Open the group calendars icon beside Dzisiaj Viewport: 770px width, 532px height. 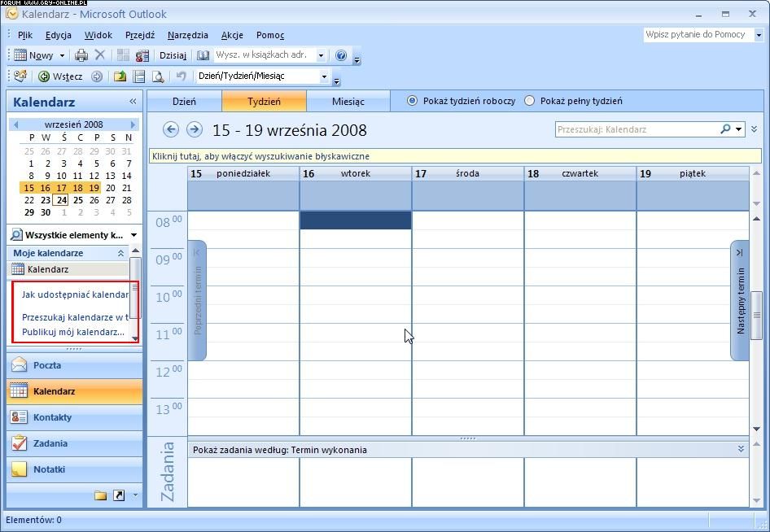142,55
